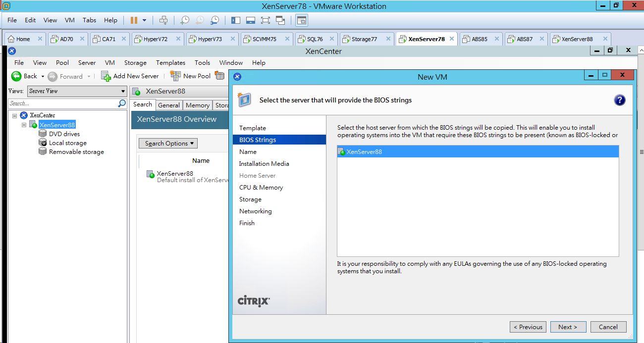Click the enter full screen mode icon
Viewport: 644px width, 343px height.
coord(265,20)
